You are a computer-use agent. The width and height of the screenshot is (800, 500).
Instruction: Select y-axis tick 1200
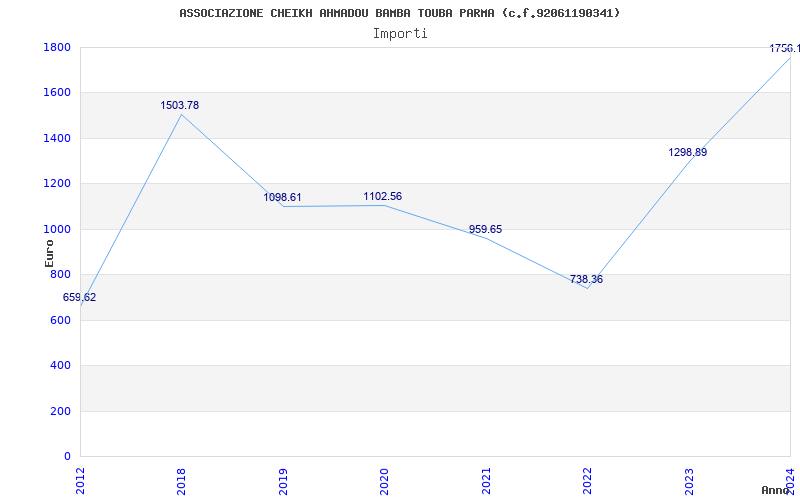click(x=57, y=184)
